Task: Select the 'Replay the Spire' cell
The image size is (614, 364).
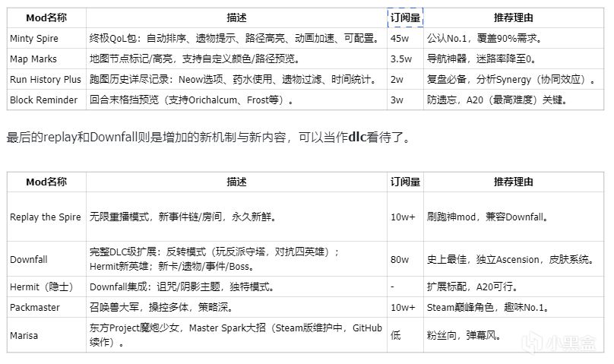Action: pos(46,217)
